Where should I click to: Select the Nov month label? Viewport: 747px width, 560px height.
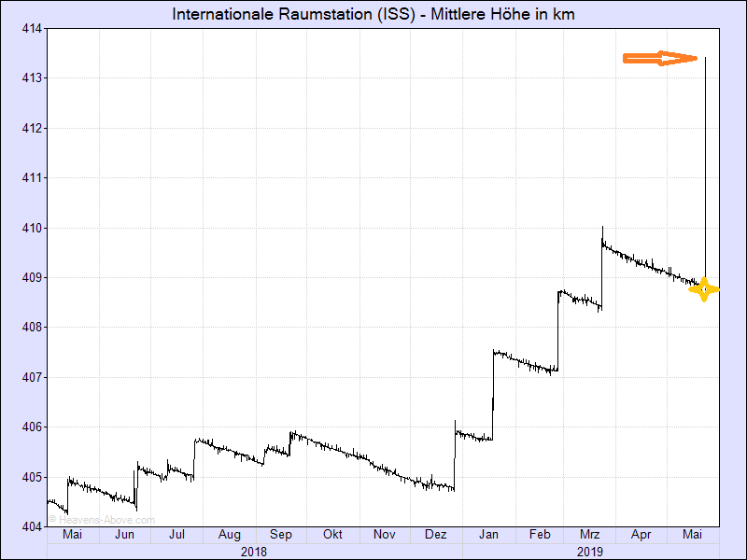pyautogui.click(x=384, y=535)
